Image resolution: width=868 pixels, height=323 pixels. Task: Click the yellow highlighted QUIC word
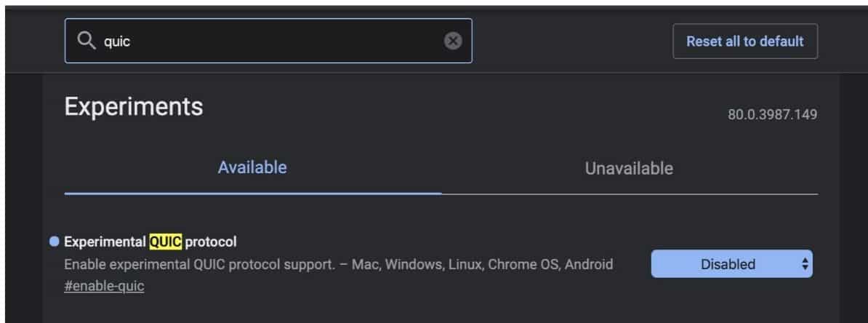(x=165, y=242)
